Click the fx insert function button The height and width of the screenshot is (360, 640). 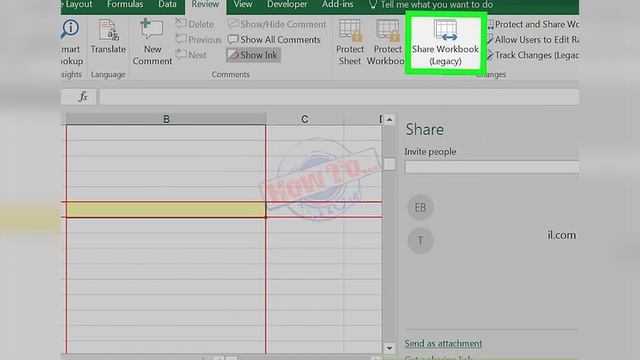[x=83, y=97]
